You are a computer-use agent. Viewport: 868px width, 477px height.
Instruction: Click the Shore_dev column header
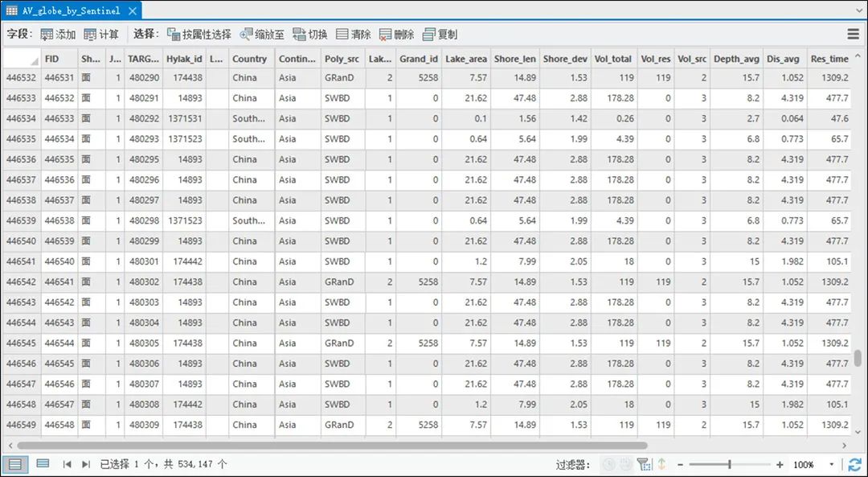(565, 59)
